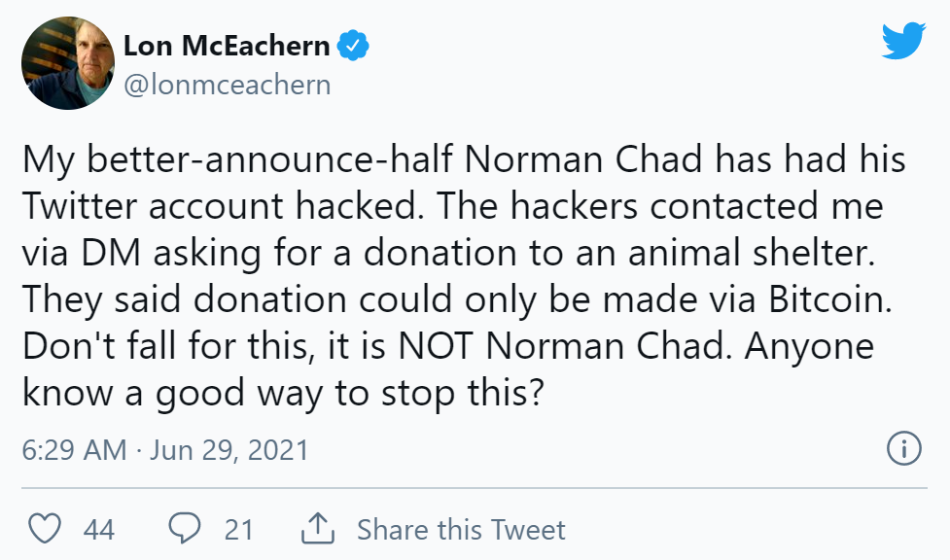Image resolution: width=950 pixels, height=560 pixels.
Task: Click the question "know a good way to stop this?"
Action: coord(281,392)
